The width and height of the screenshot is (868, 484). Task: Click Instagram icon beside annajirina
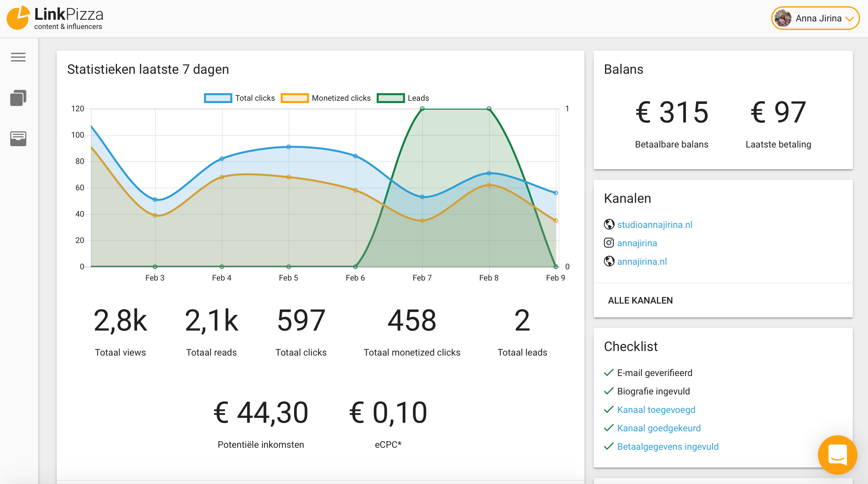pyautogui.click(x=609, y=243)
